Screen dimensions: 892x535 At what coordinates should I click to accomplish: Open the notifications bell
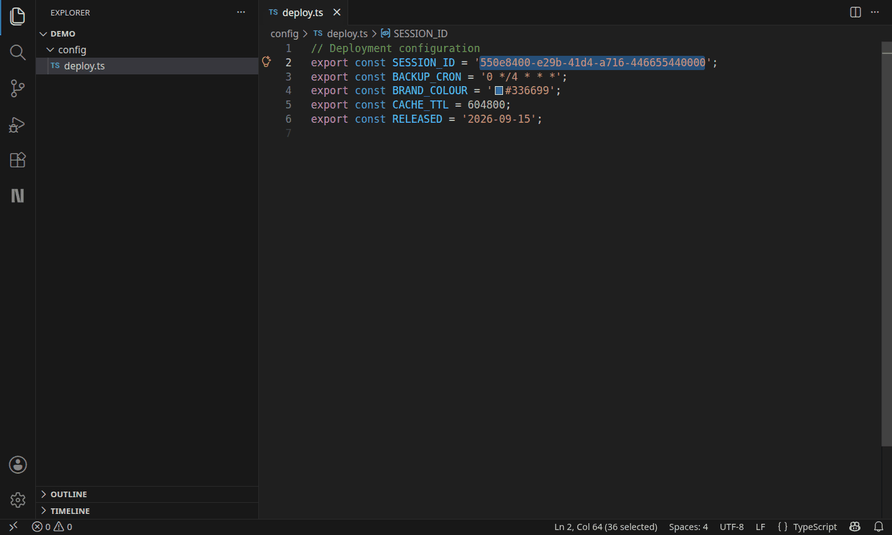[x=878, y=526]
